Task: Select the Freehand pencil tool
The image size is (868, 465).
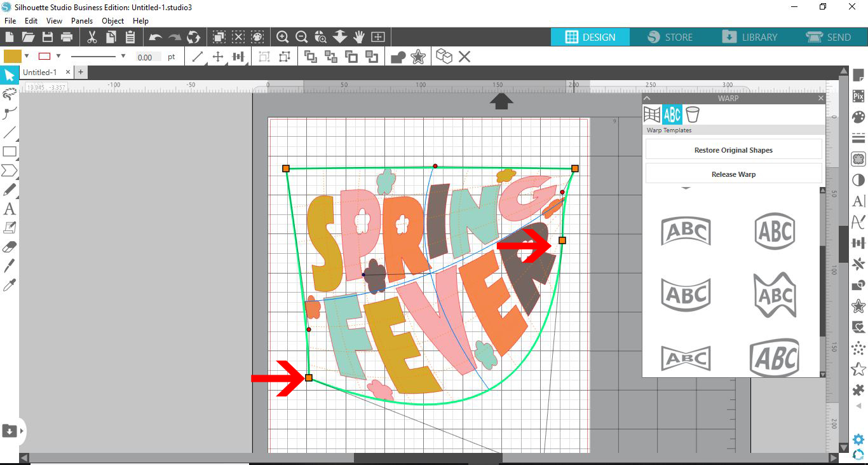Action: click(10, 190)
